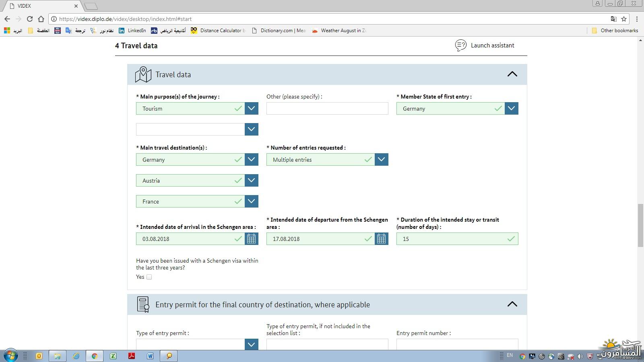The width and height of the screenshot is (644, 362).
Task: Click the departure date field 17.08.2018
Action: point(320,239)
